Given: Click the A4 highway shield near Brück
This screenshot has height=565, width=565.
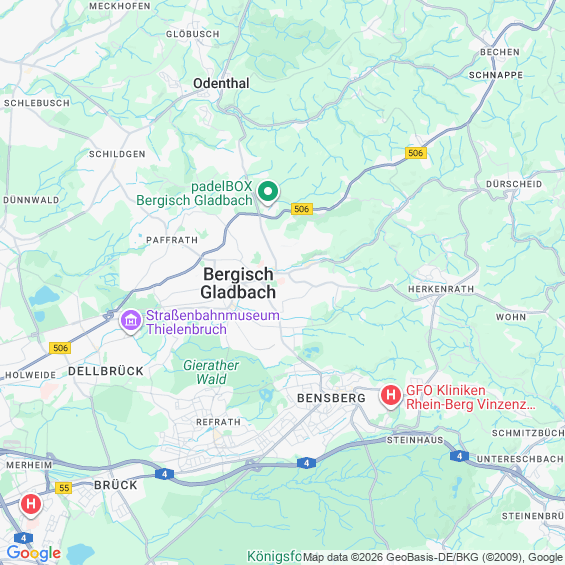Looking at the screenshot, I should click(x=164, y=474).
